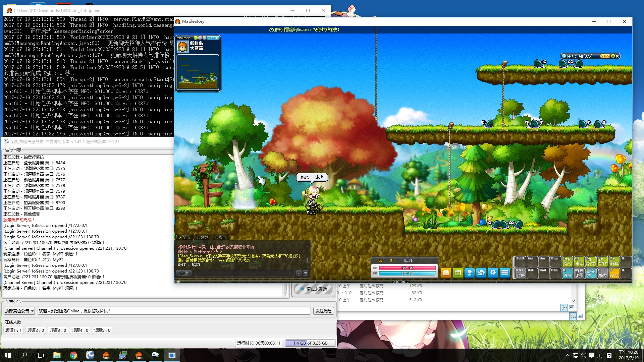Screen dimensions: 644x362
Task: Open the three-line game menu icon
Action: (x=505, y=273)
